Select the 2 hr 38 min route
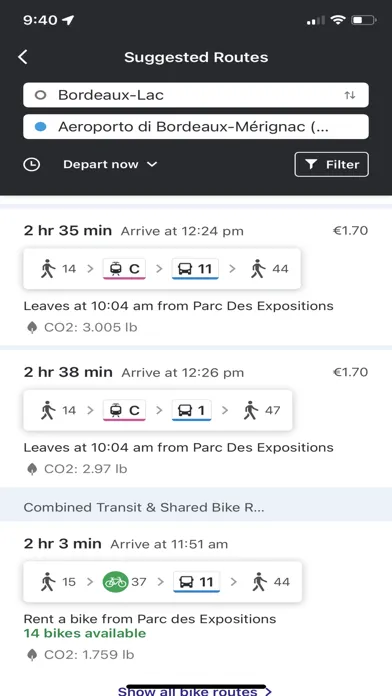392x696 pixels. pyautogui.click(x=196, y=419)
